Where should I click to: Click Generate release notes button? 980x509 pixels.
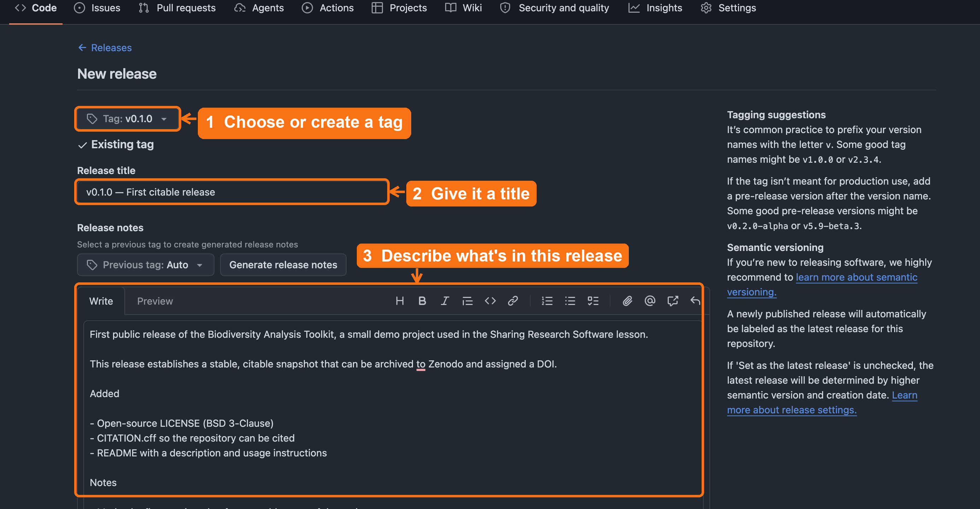[x=283, y=265]
